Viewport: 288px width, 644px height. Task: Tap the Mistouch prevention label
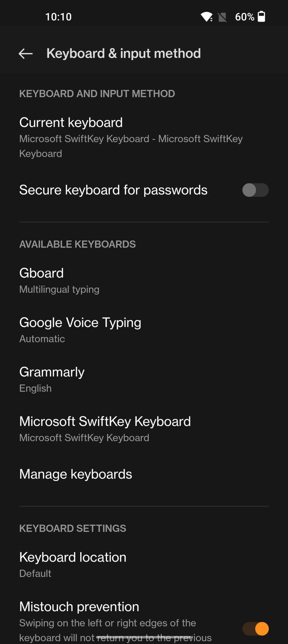point(79,606)
